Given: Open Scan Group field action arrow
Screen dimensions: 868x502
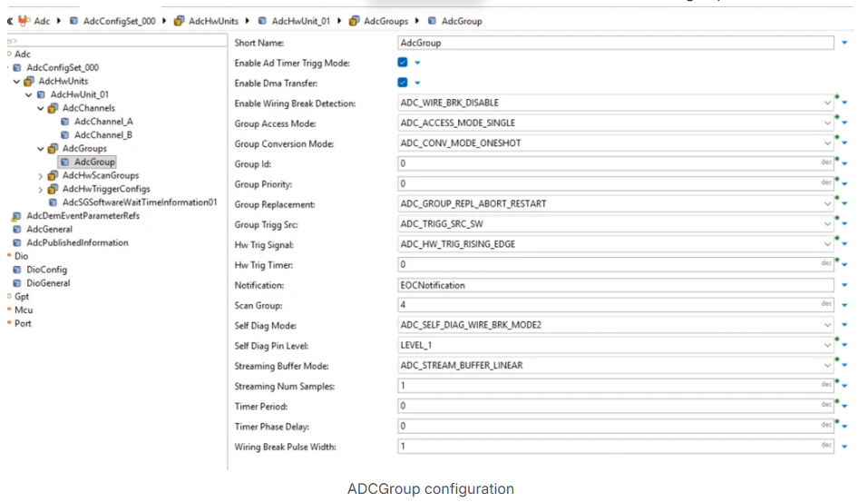Looking at the screenshot, I should pyautogui.click(x=844, y=305).
